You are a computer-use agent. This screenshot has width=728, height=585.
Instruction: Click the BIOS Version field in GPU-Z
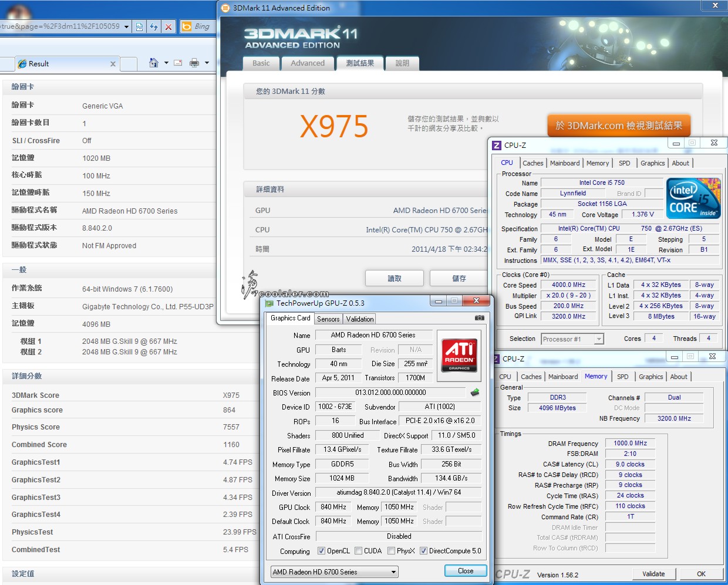390,393
